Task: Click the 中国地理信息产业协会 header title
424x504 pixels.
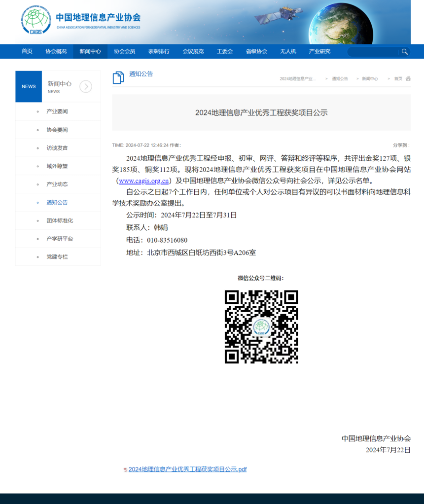Action: point(99,17)
